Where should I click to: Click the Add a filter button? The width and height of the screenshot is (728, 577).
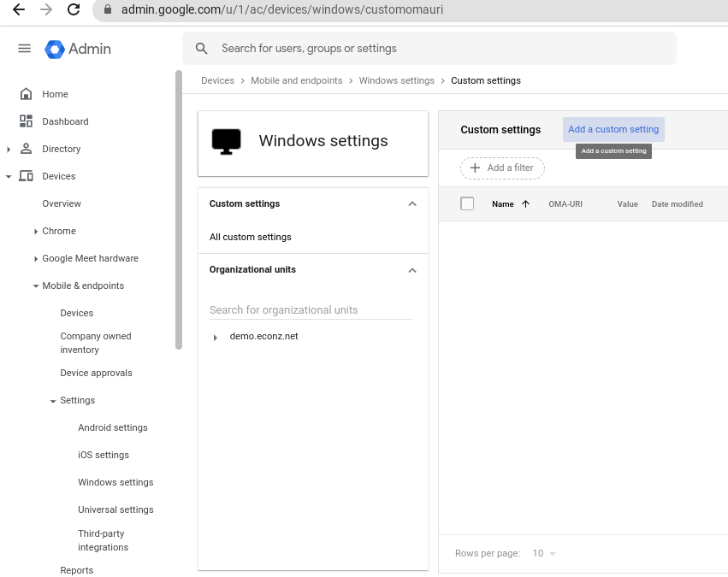point(502,168)
